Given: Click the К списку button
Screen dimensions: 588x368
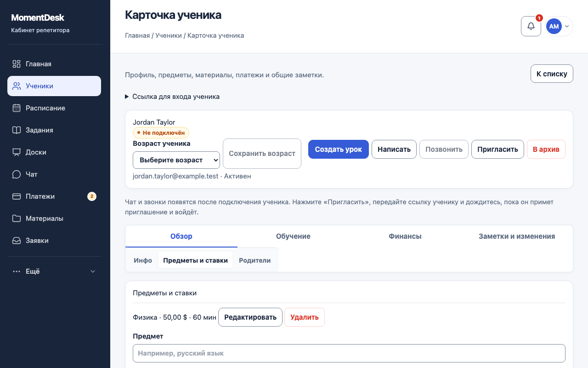Looking at the screenshot, I should coord(552,74).
